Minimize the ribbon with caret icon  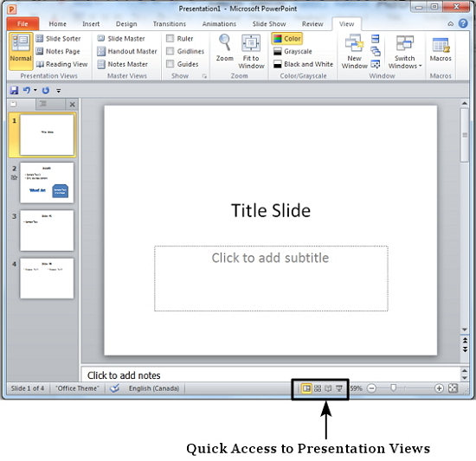[x=451, y=23]
